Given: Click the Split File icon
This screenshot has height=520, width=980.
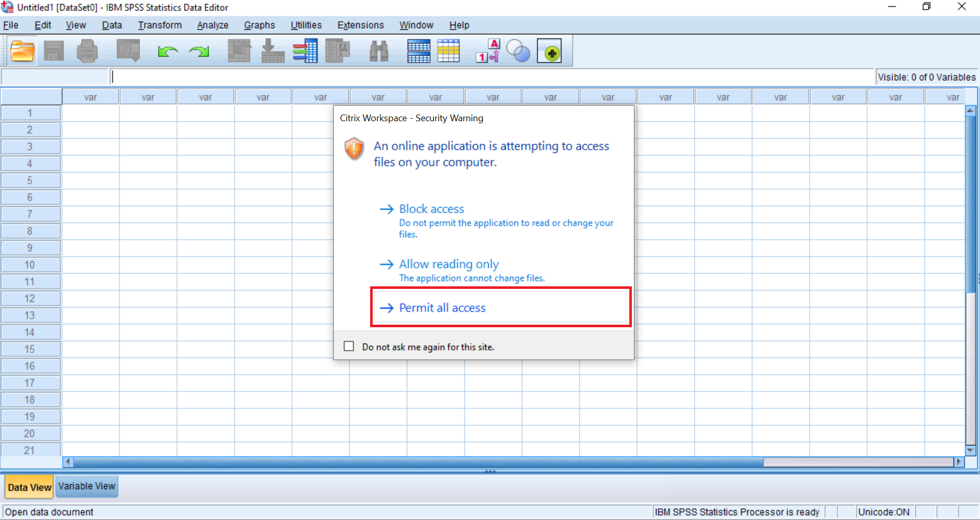Looking at the screenshot, I should tap(419, 51).
